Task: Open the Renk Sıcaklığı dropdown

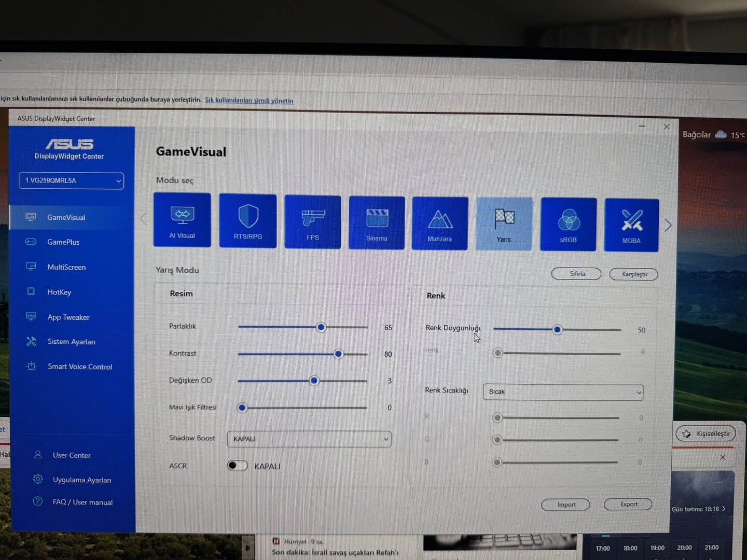Action: pyautogui.click(x=563, y=391)
